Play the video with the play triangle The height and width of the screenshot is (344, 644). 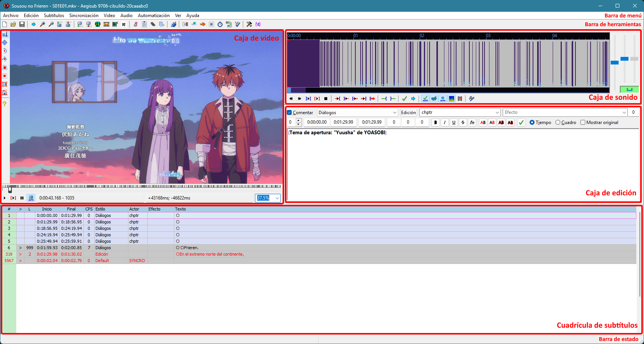click(5, 198)
